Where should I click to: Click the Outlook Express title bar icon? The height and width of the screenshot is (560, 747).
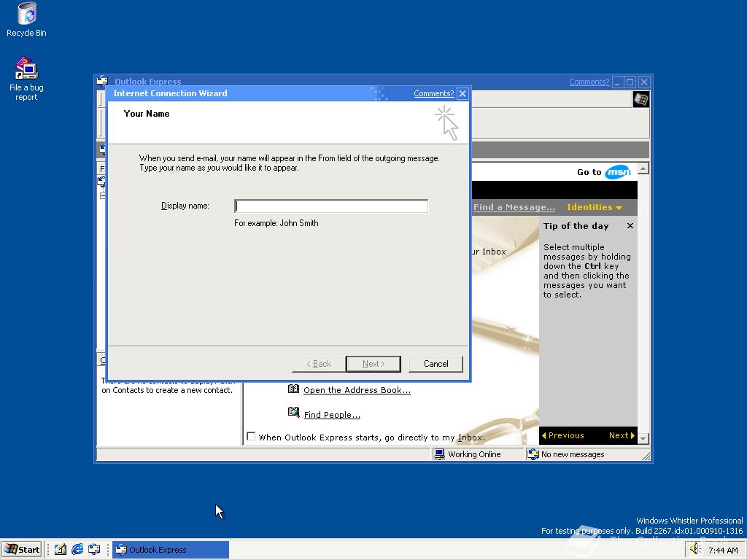pos(102,81)
